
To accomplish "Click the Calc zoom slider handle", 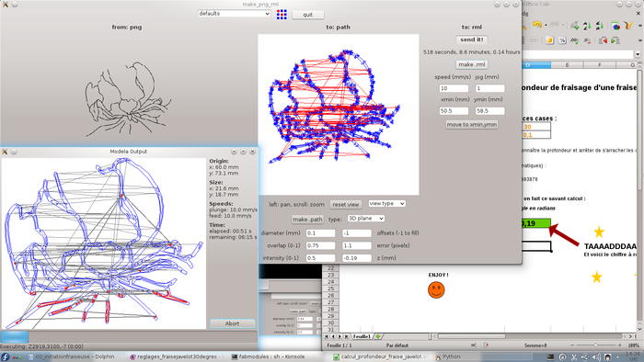I will (x=595, y=345).
